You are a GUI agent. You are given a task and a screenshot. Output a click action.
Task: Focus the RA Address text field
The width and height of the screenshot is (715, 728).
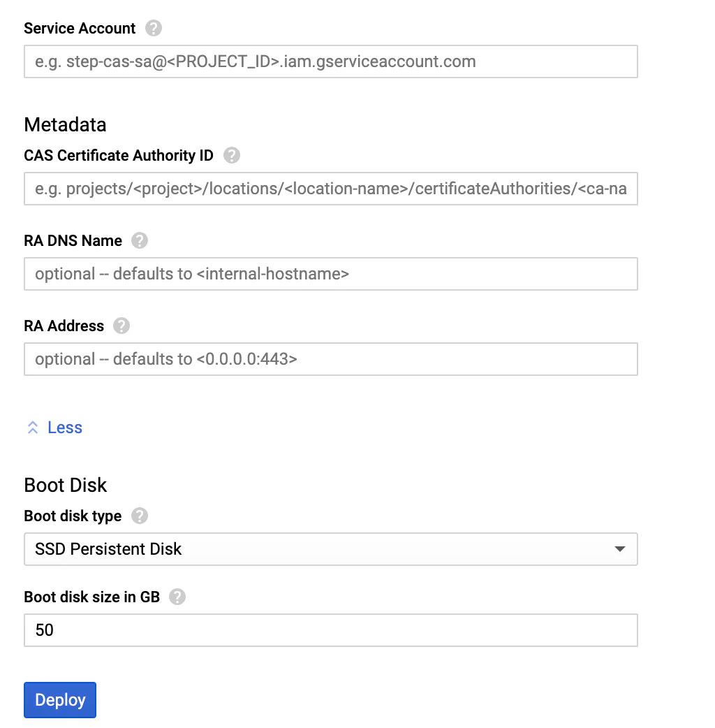point(330,359)
